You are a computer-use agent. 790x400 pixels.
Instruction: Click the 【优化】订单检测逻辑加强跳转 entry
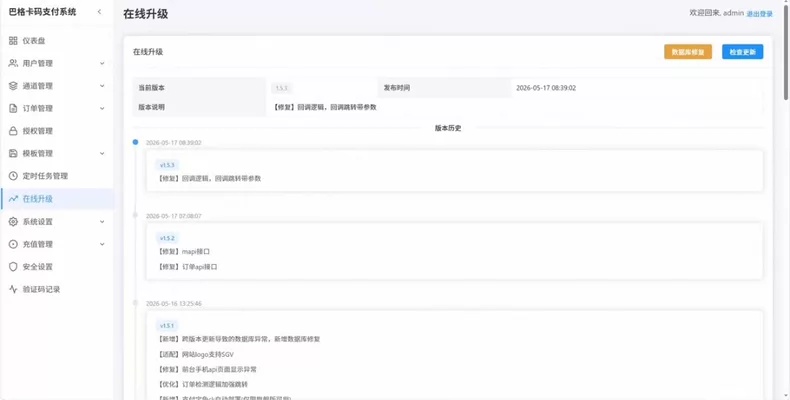pos(203,384)
